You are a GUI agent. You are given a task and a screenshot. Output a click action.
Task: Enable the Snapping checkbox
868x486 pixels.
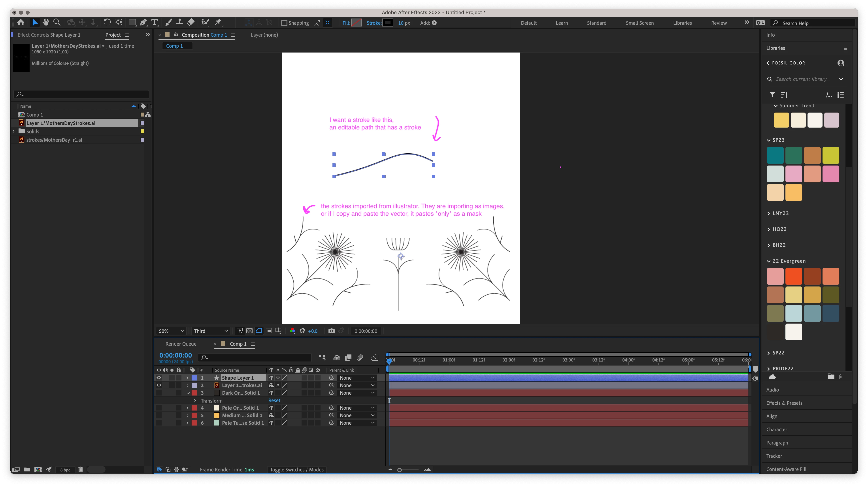284,23
